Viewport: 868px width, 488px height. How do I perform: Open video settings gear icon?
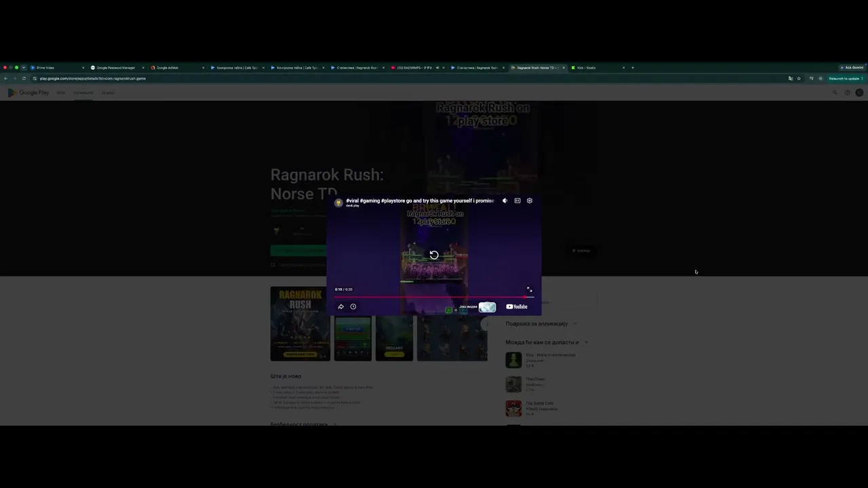(x=530, y=201)
